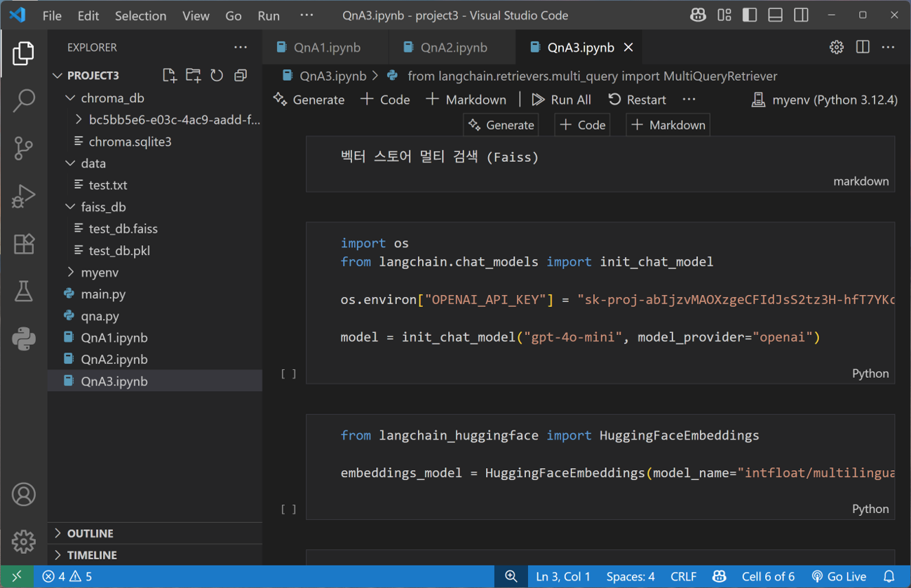Show more menu bar items
The height and width of the screenshot is (588, 911).
[x=306, y=15]
